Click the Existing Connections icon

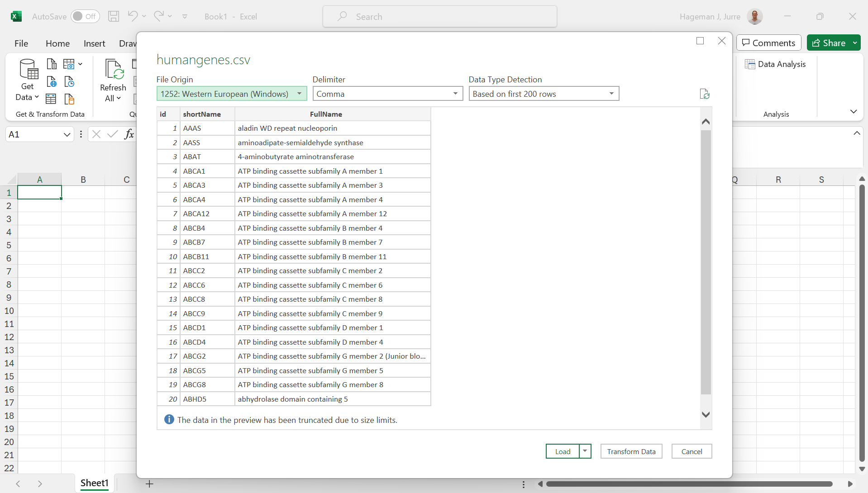click(x=69, y=99)
